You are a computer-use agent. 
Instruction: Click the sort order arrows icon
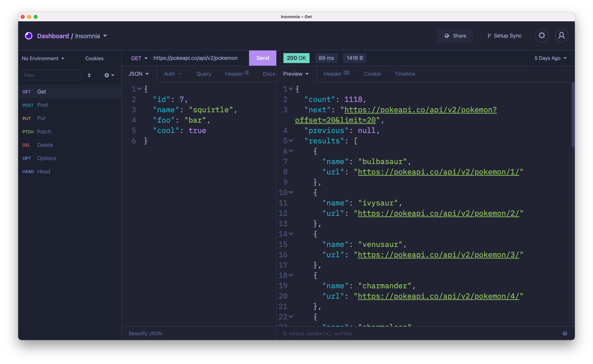(x=89, y=75)
